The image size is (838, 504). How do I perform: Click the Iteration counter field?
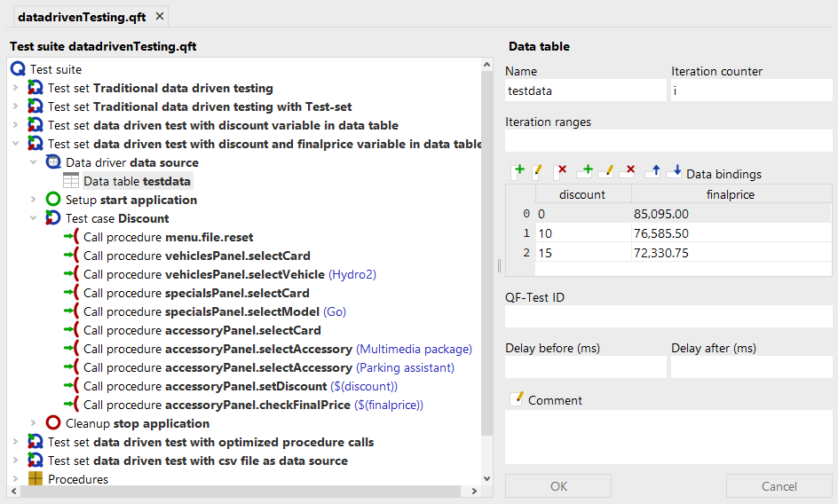(751, 91)
